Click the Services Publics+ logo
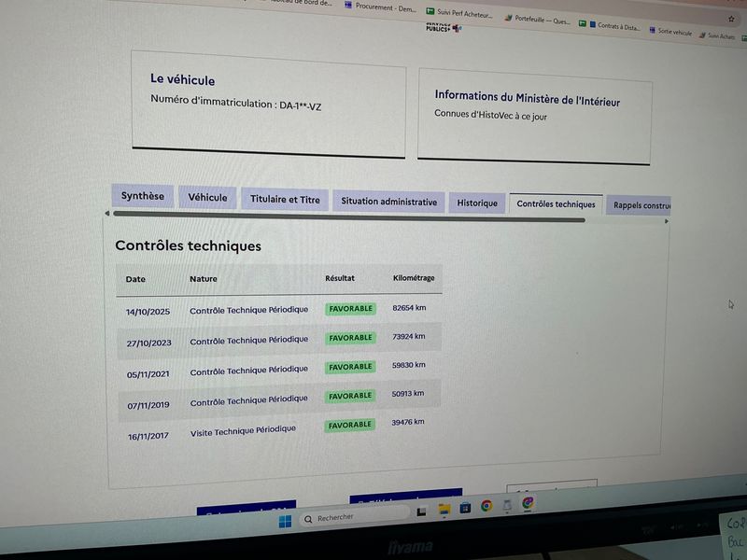Viewport: 747px width, 560px height. tap(443, 28)
